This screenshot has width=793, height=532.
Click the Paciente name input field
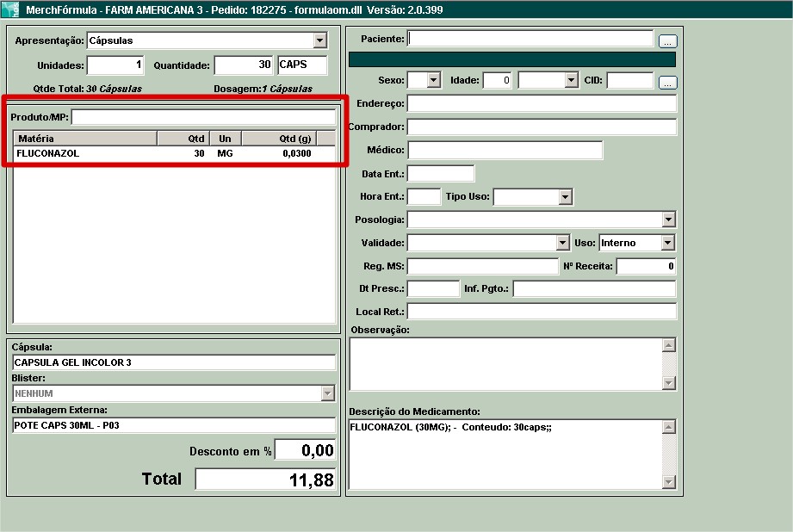(x=530, y=39)
